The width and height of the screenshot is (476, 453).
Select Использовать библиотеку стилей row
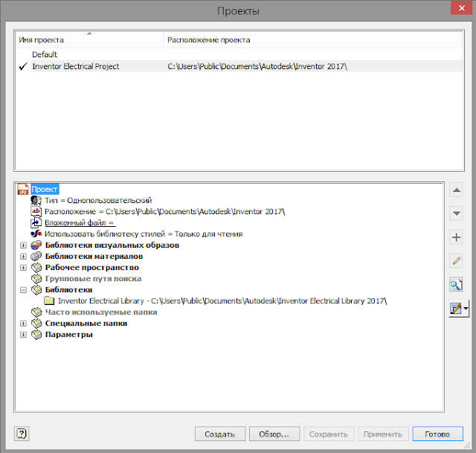click(144, 234)
